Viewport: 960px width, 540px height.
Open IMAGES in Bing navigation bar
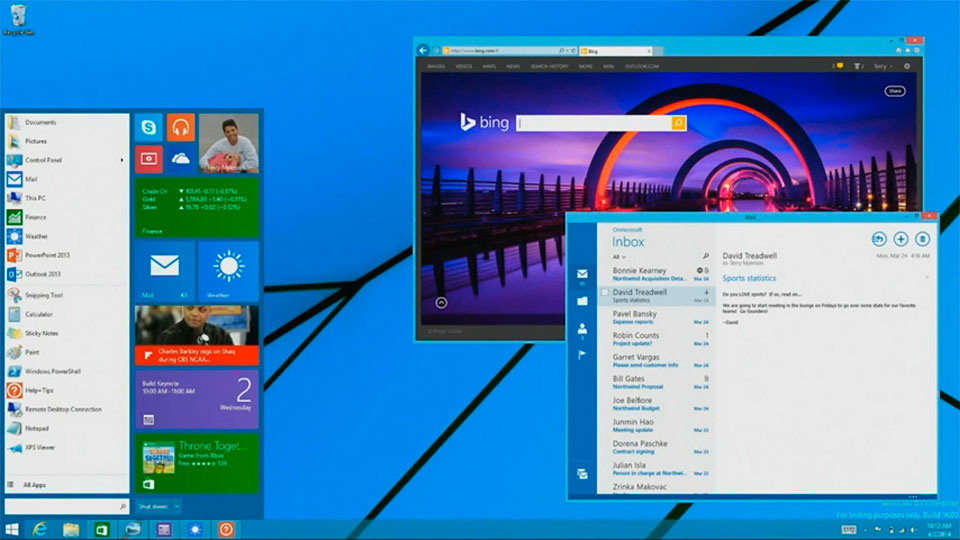click(437, 66)
